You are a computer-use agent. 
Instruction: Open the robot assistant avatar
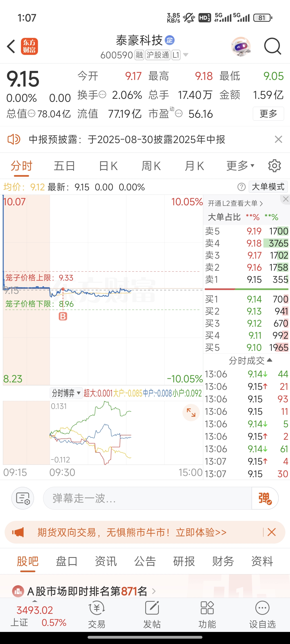pos(241,46)
